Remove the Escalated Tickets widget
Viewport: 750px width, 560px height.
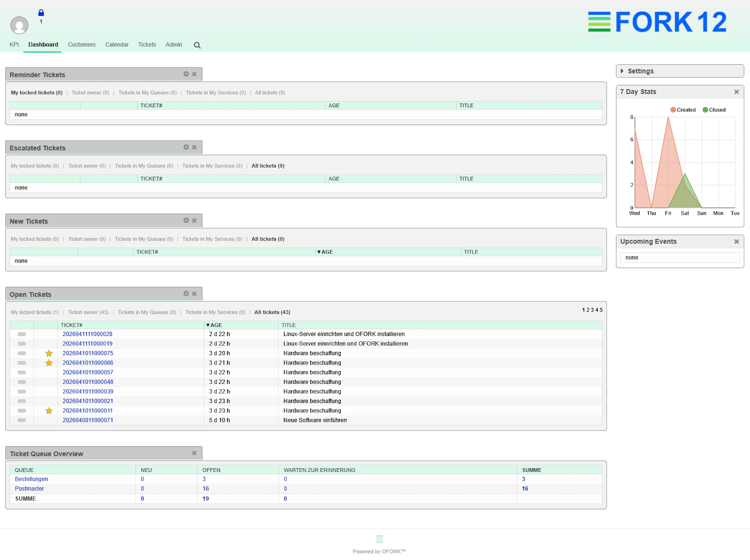(x=195, y=147)
